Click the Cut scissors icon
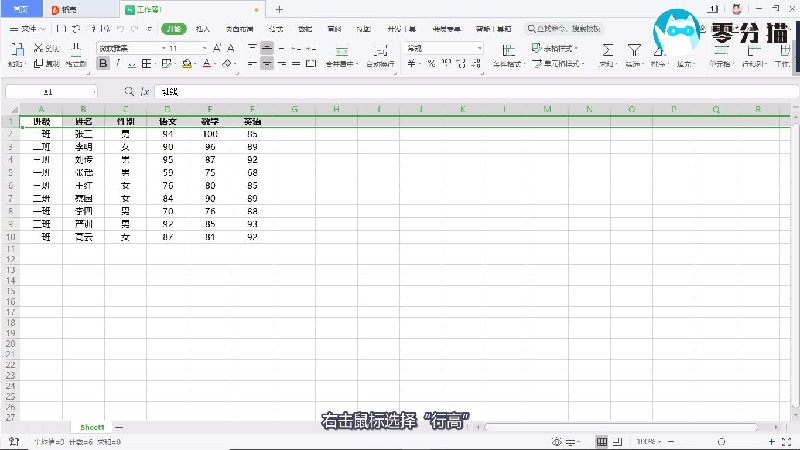 39,47
